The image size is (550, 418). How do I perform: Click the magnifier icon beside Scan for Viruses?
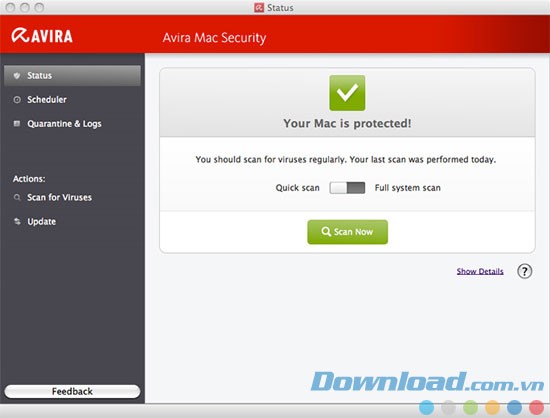[17, 197]
